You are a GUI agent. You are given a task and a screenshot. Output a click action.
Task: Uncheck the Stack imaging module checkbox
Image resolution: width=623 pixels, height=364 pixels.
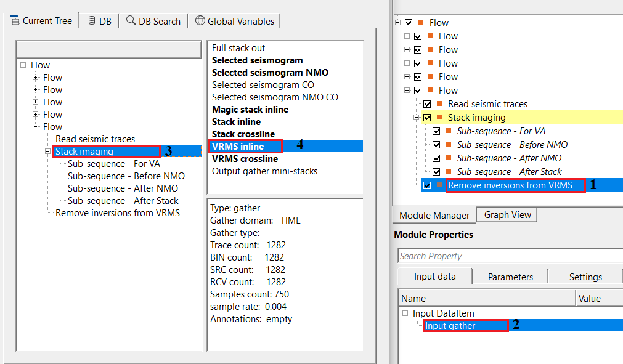pos(427,118)
